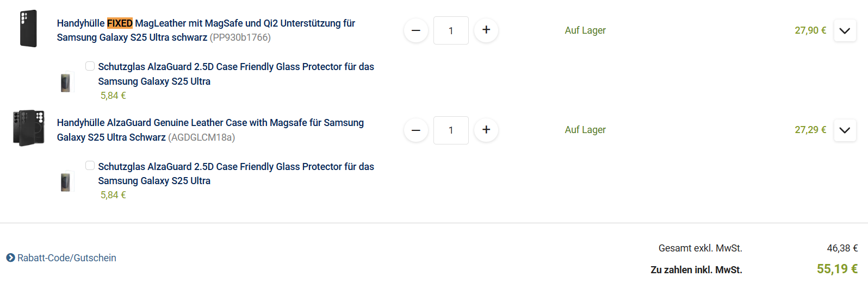The width and height of the screenshot is (868, 283).
Task: Open the Rabatt-Code/Gutschein link
Action: [x=67, y=258]
